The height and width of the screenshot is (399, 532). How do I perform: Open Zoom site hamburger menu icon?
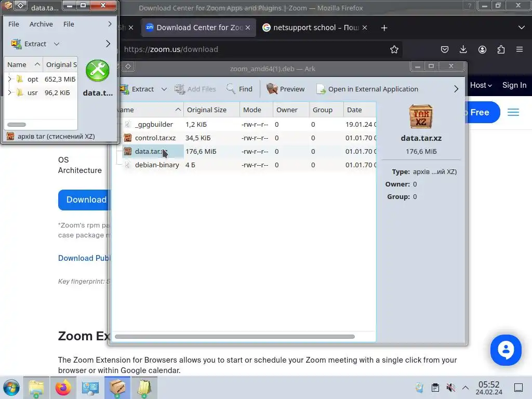(x=513, y=112)
